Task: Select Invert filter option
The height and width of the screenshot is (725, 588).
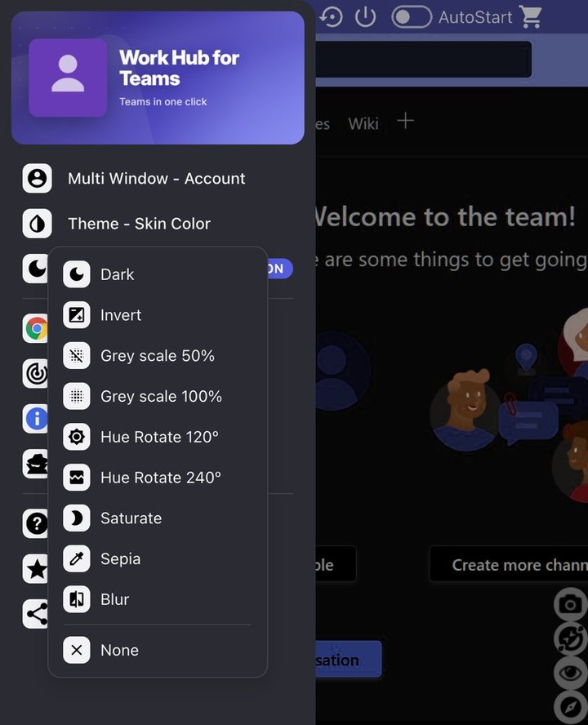Action: pyautogui.click(x=158, y=315)
